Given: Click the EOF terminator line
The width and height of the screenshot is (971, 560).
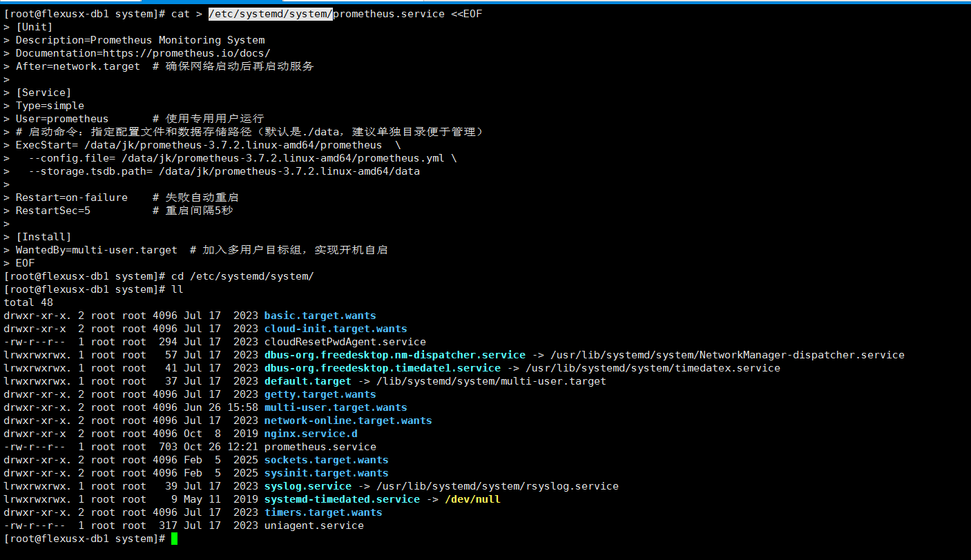Looking at the screenshot, I should 25,263.
